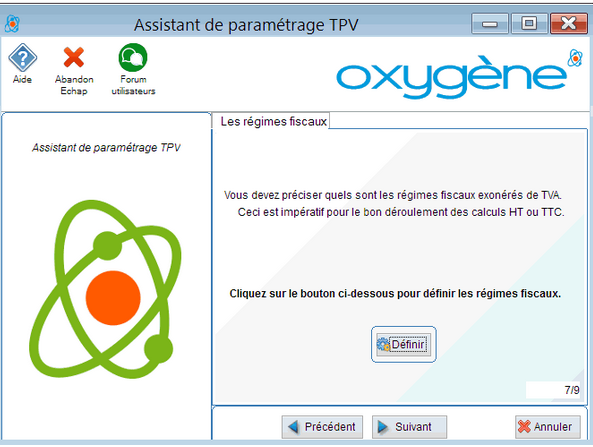Click the Oxygène application icon in title bar
593x447 pixels.
[x=12, y=24]
